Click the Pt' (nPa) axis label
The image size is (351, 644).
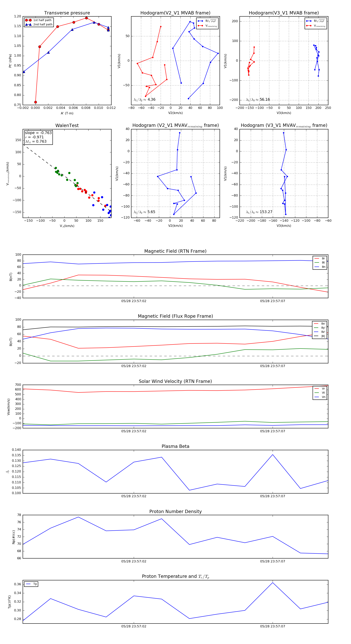(x=10, y=61)
